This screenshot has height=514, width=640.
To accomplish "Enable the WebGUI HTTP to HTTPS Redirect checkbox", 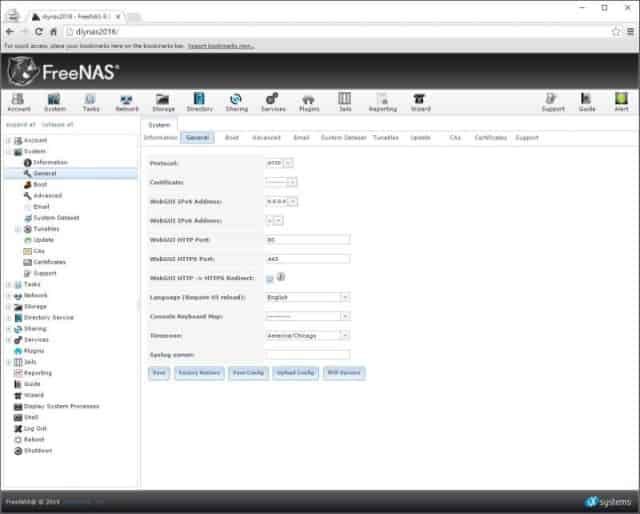I will tap(269, 278).
